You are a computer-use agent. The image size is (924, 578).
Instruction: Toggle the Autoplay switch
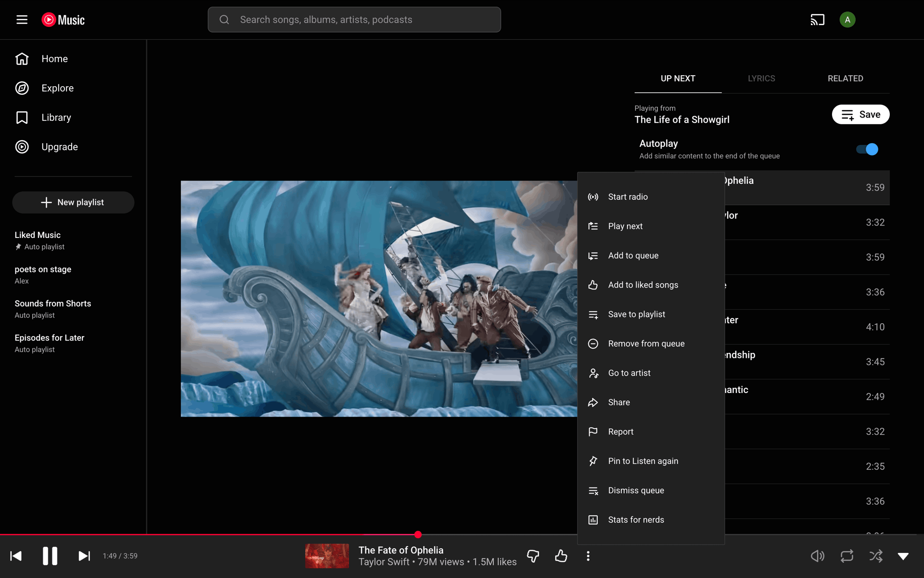coord(867,149)
